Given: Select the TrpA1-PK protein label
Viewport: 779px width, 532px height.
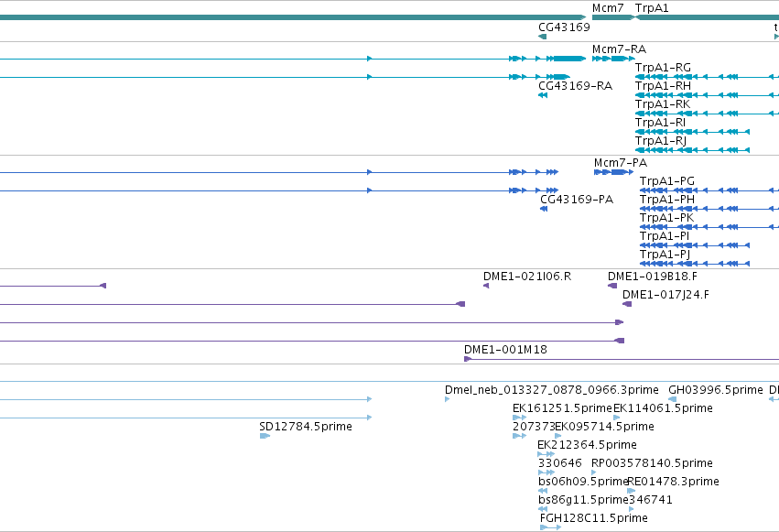Looking at the screenshot, I should pos(666,218).
